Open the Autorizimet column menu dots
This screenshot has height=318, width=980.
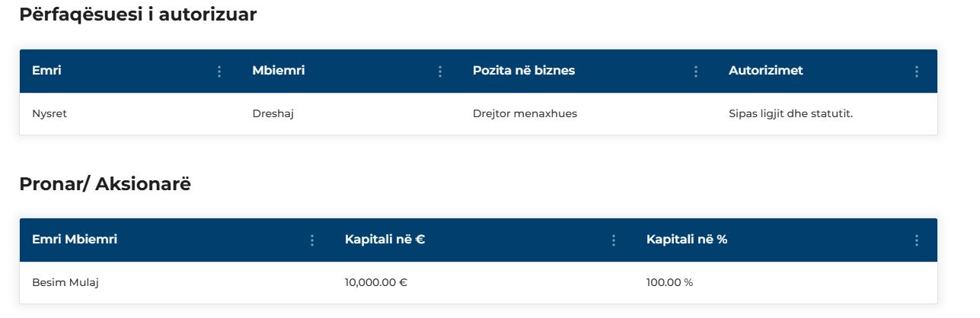tap(916, 72)
